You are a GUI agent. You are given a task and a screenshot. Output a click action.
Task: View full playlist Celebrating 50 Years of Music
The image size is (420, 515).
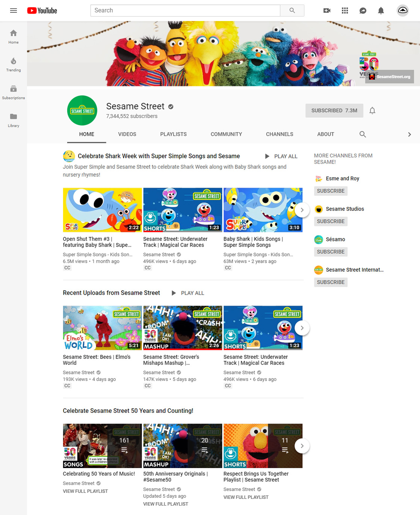85,491
